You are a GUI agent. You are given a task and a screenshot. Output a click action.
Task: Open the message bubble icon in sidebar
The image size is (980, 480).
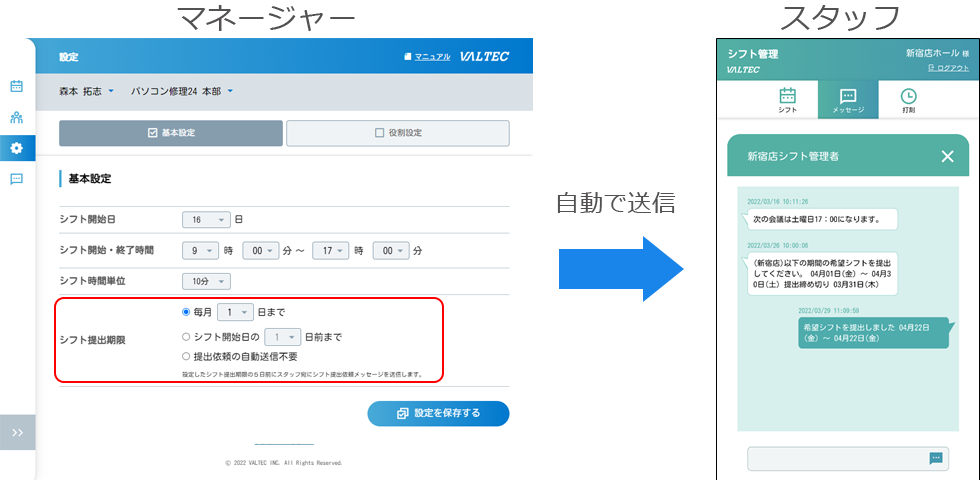pyautogui.click(x=17, y=179)
